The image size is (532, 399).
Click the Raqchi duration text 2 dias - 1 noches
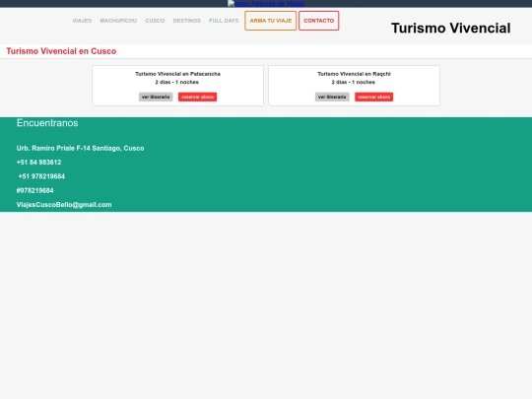pos(354,82)
